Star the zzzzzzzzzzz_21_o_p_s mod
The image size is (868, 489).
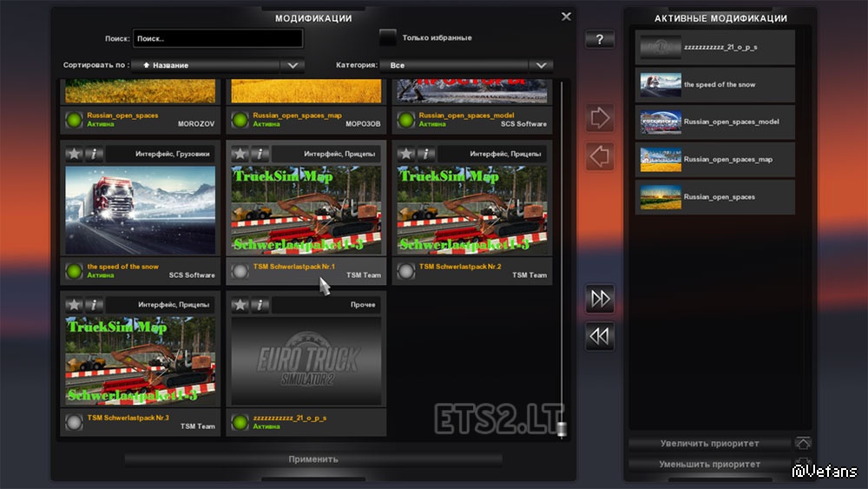[x=240, y=305]
